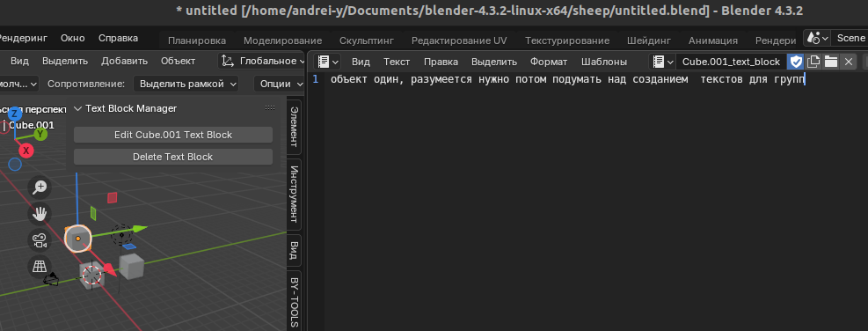The image size is (868, 331).
Task: Click the viewport zoom magnifier icon
Action: point(40,188)
